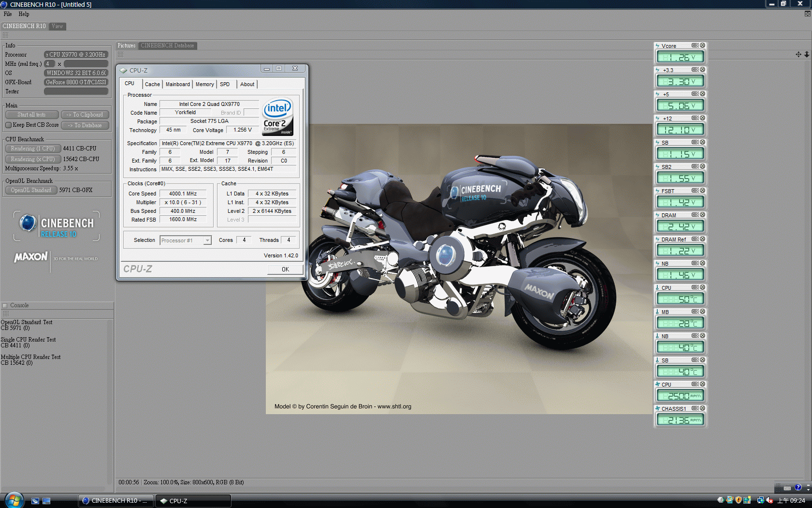This screenshot has width=812, height=508.
Task: Open the File menu
Action: 8,14
